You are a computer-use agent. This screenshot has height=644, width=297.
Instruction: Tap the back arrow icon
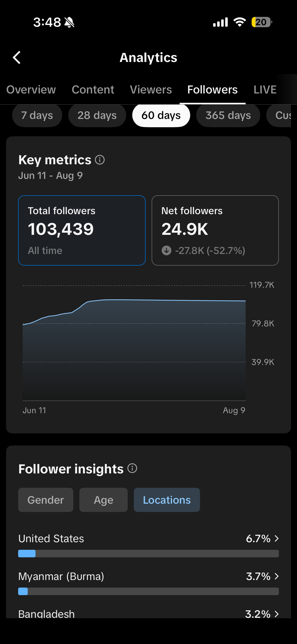coord(17,57)
